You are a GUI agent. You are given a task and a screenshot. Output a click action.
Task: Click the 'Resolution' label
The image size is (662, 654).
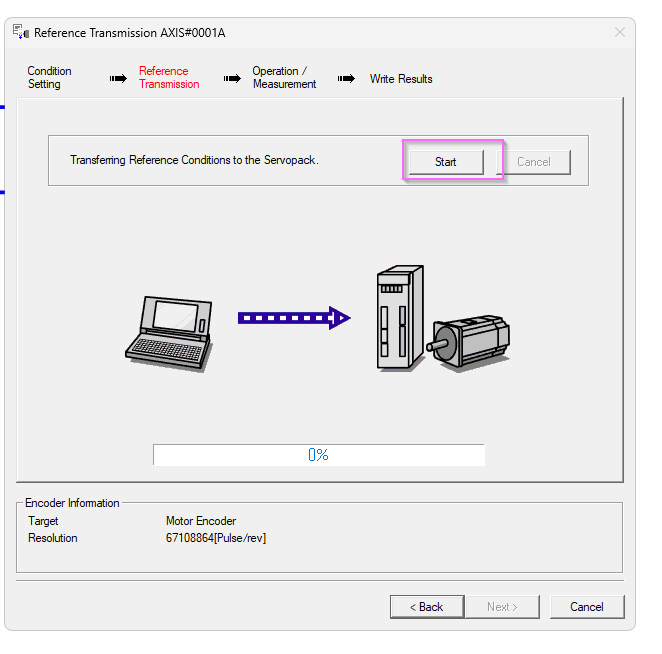pos(53,538)
